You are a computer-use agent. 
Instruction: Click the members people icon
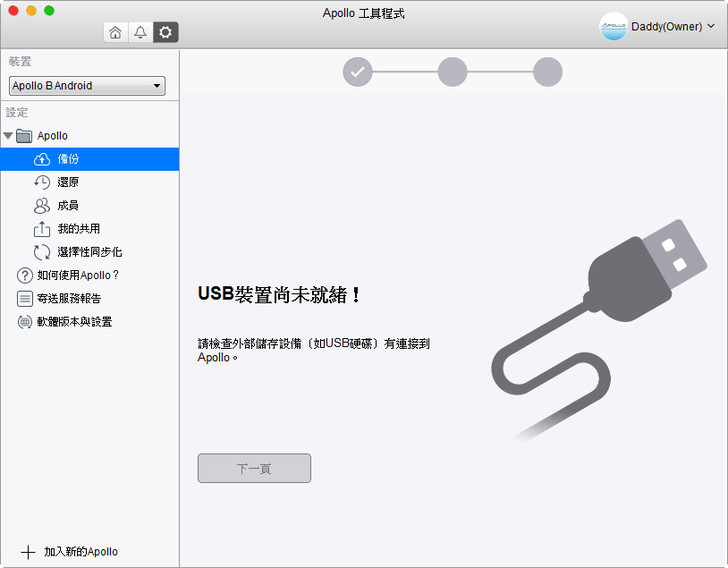42,205
